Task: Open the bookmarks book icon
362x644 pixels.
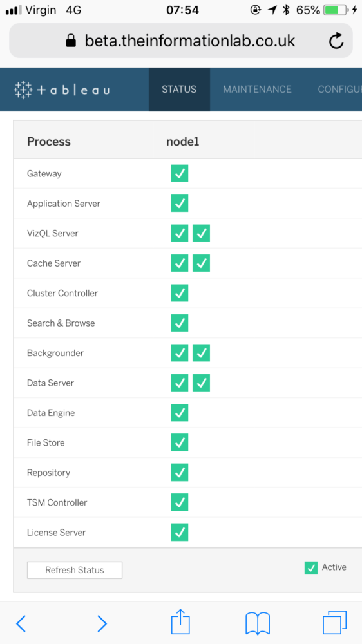Action: coord(257,623)
